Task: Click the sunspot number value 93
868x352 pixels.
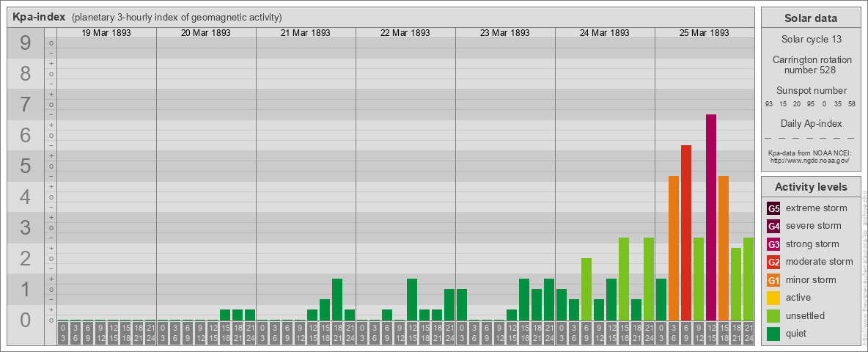Action: pos(769,103)
